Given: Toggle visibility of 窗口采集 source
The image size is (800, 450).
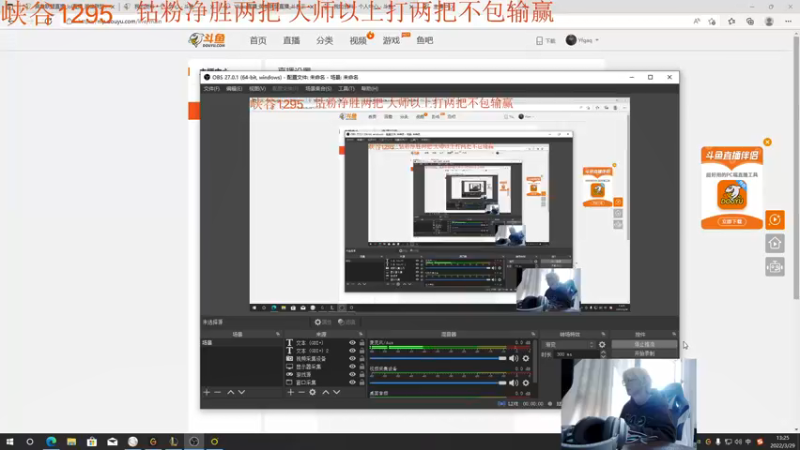Looking at the screenshot, I should tap(352, 383).
